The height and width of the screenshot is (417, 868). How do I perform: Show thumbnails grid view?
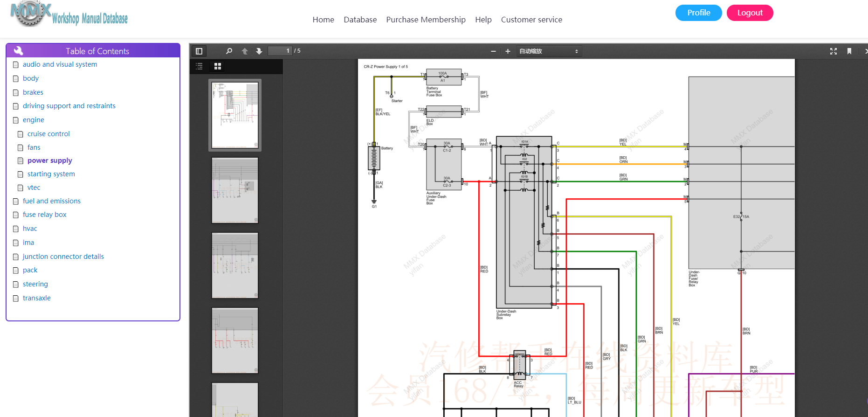pos(218,66)
